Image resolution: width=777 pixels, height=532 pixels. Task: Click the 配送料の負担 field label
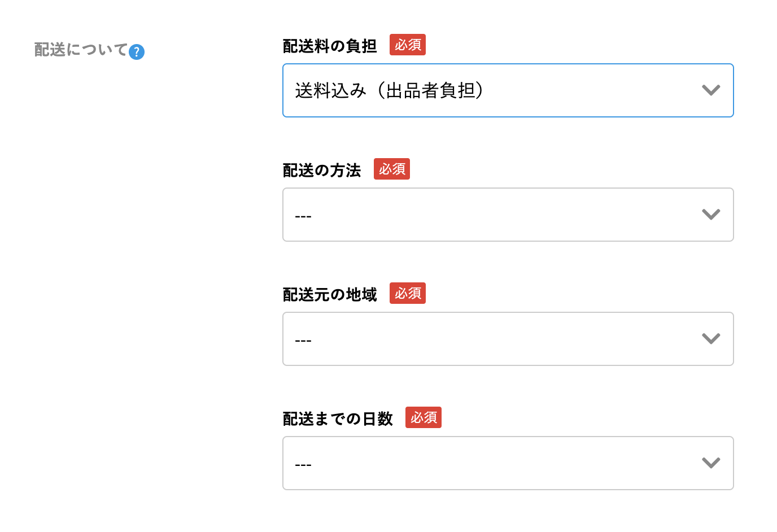pyautogui.click(x=330, y=46)
